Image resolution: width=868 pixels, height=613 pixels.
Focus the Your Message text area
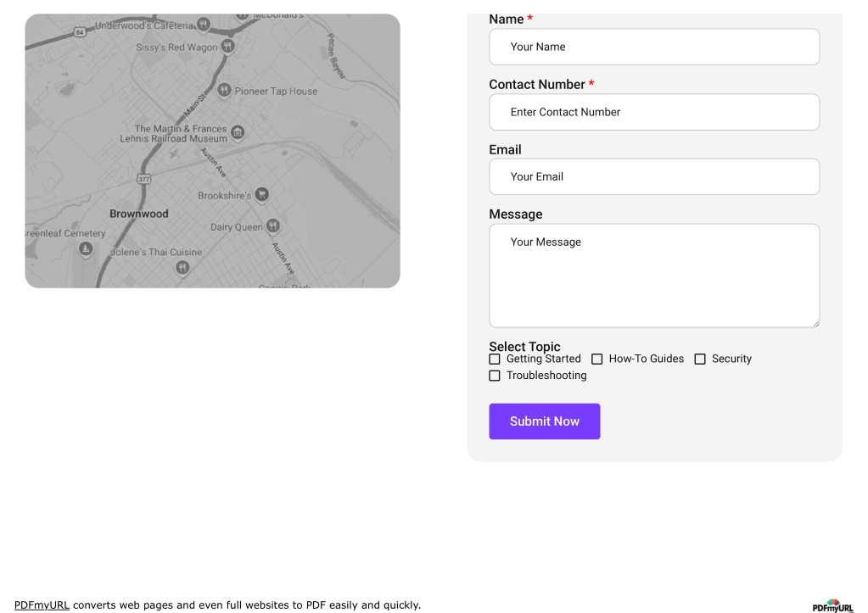(x=654, y=276)
